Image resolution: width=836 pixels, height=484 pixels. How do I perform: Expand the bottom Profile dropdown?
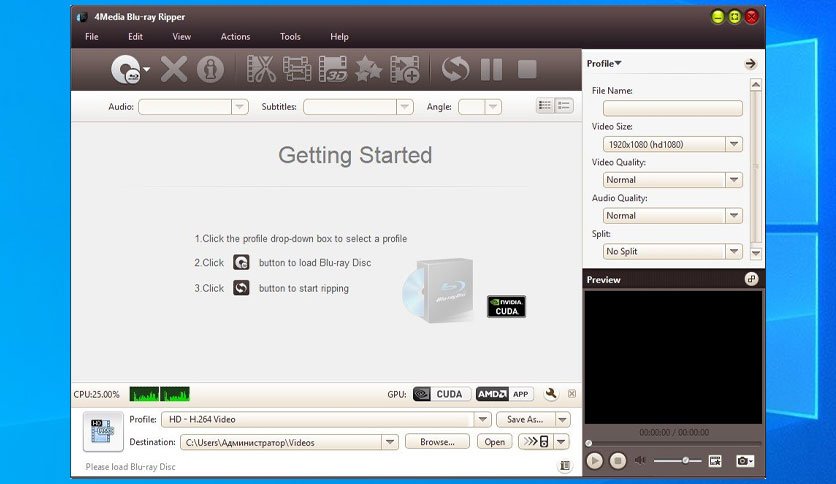pos(483,420)
